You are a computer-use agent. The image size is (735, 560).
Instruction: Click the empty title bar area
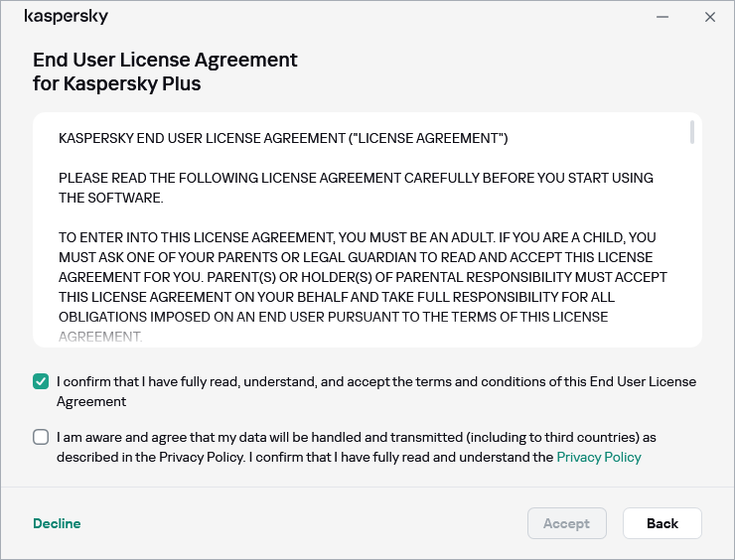pyautogui.click(x=377, y=17)
